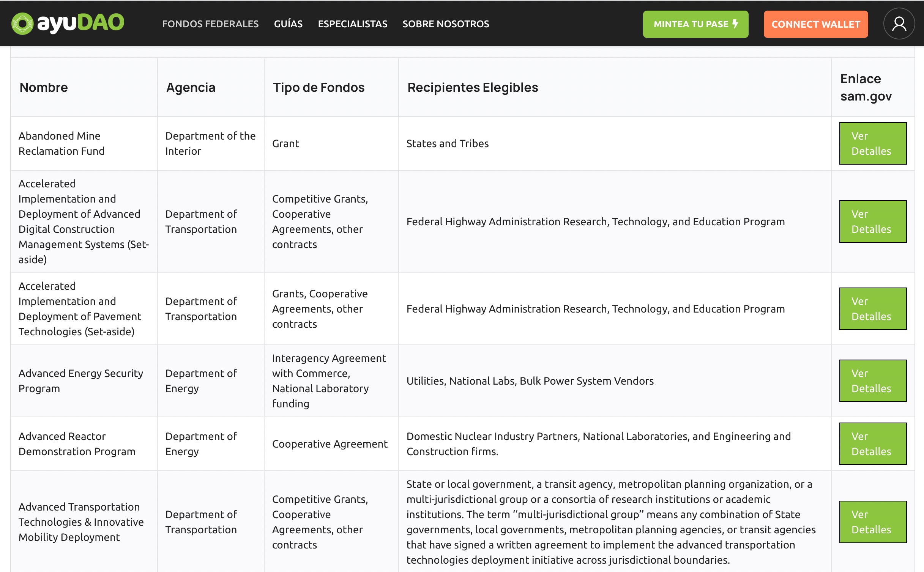Go to the Guías menu item

pos(288,24)
